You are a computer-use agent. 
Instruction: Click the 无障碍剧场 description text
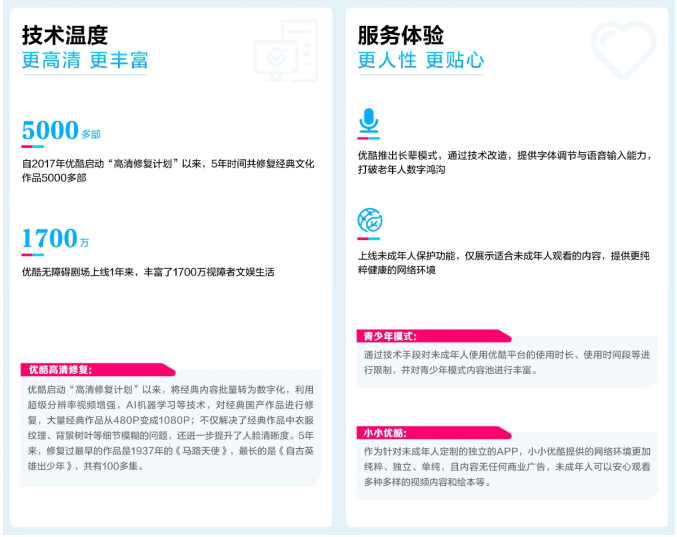click(x=148, y=272)
